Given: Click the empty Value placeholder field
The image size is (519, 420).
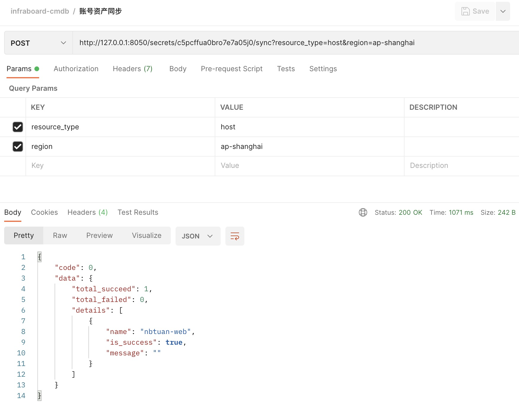Looking at the screenshot, I should pos(310,166).
